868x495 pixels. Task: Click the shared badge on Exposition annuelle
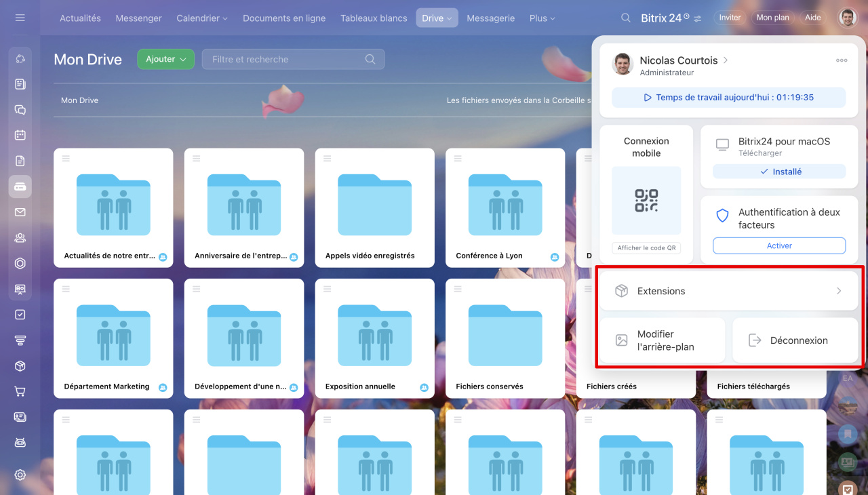pos(424,387)
